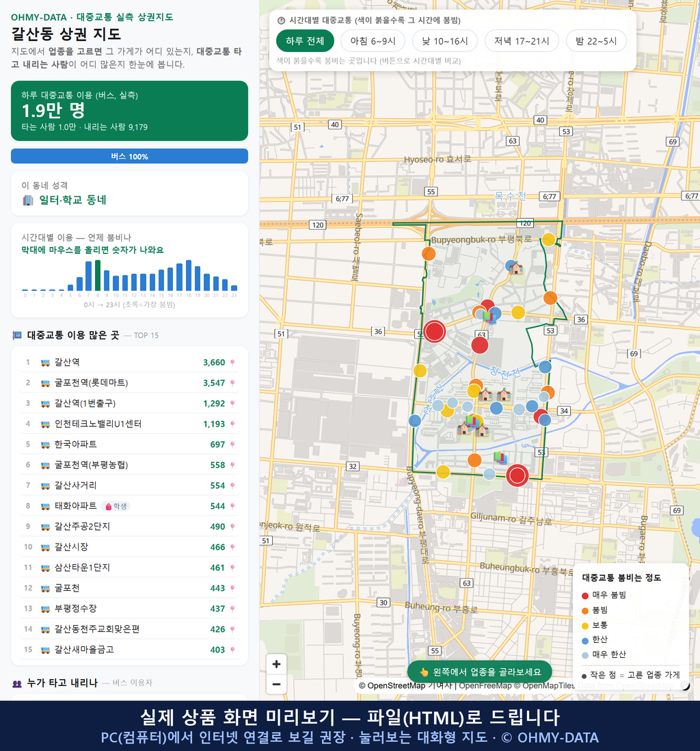Screen dimensions: 700x751
Task: Select the 인천테크노밸리U1센터 list row
Action: click(x=129, y=424)
